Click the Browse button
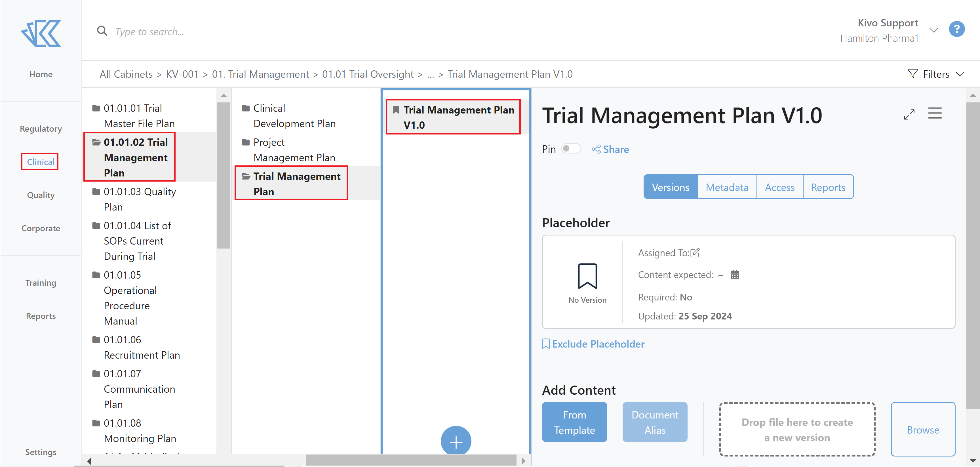This screenshot has height=467, width=980. (923, 429)
